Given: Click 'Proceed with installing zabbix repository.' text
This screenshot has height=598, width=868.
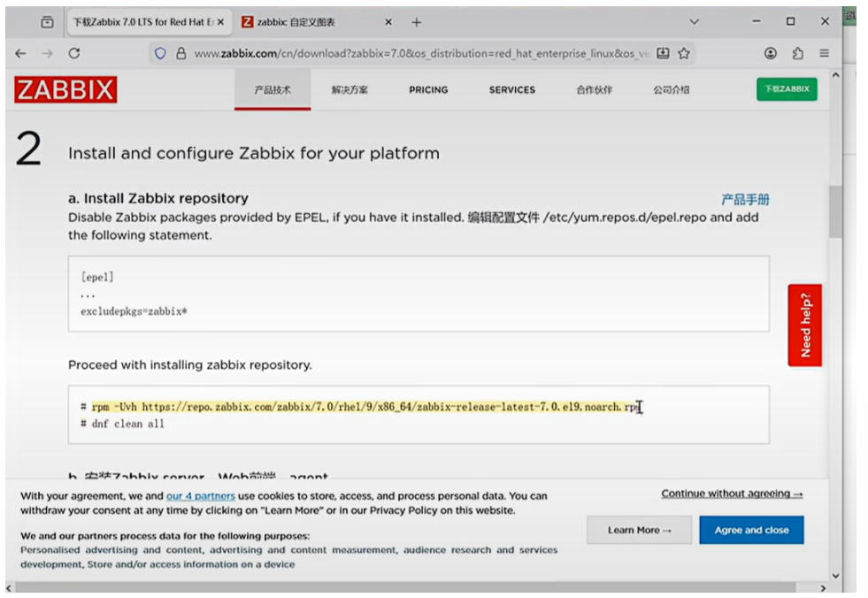Looking at the screenshot, I should pos(190,364).
